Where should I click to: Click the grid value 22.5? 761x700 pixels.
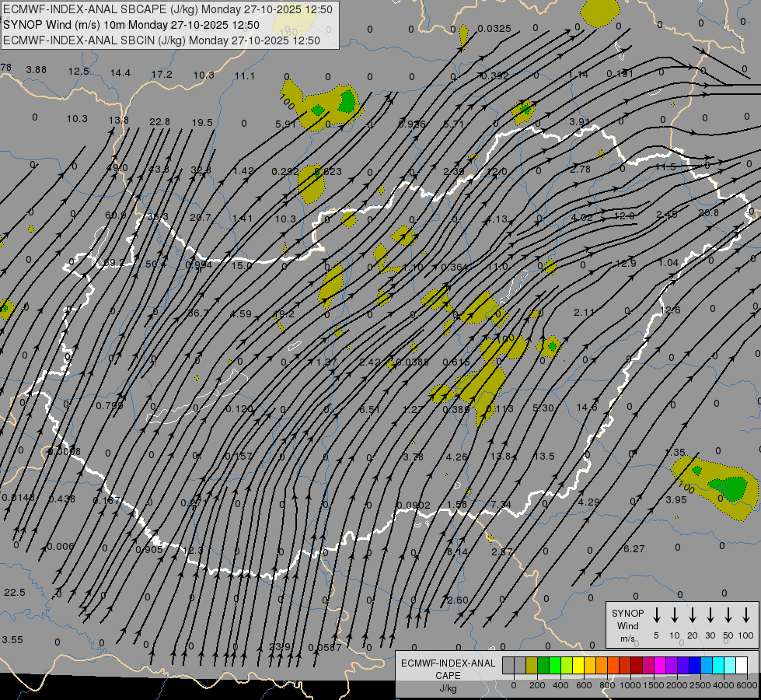pos(15,593)
